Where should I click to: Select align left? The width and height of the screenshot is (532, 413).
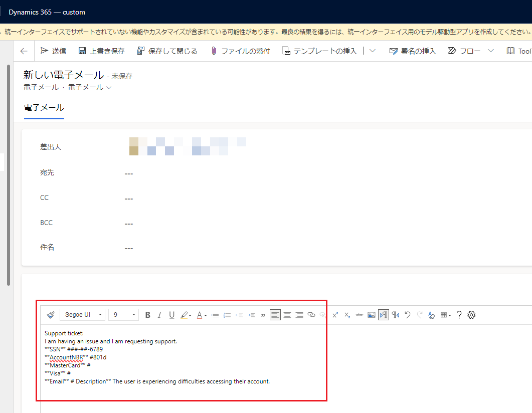pos(275,315)
